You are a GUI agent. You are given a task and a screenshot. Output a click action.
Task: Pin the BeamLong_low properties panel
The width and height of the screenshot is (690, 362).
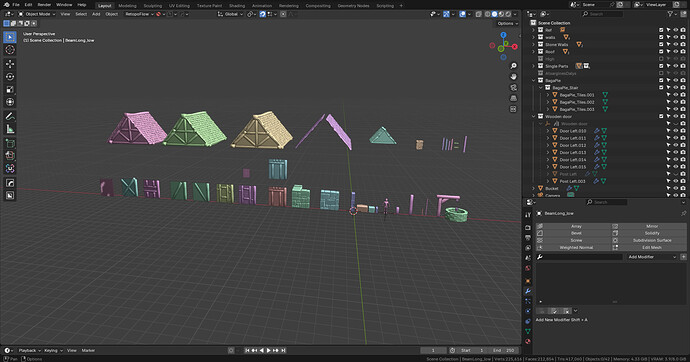pos(683,213)
